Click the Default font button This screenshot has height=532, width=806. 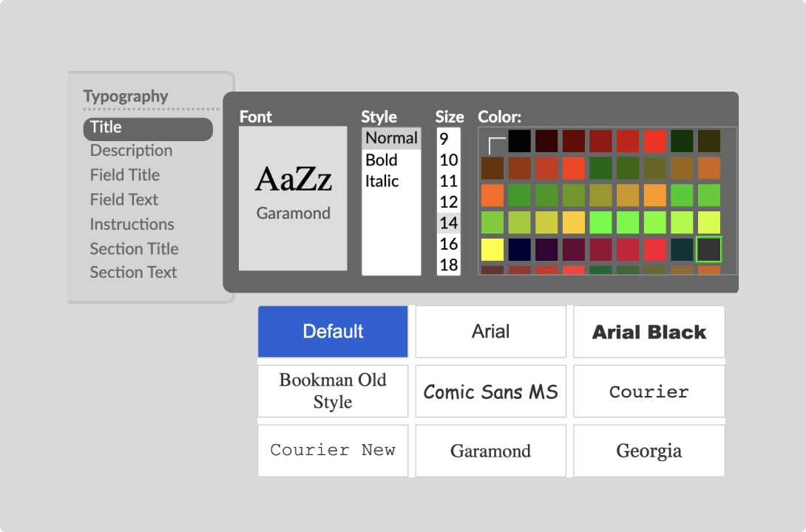pyautogui.click(x=333, y=332)
